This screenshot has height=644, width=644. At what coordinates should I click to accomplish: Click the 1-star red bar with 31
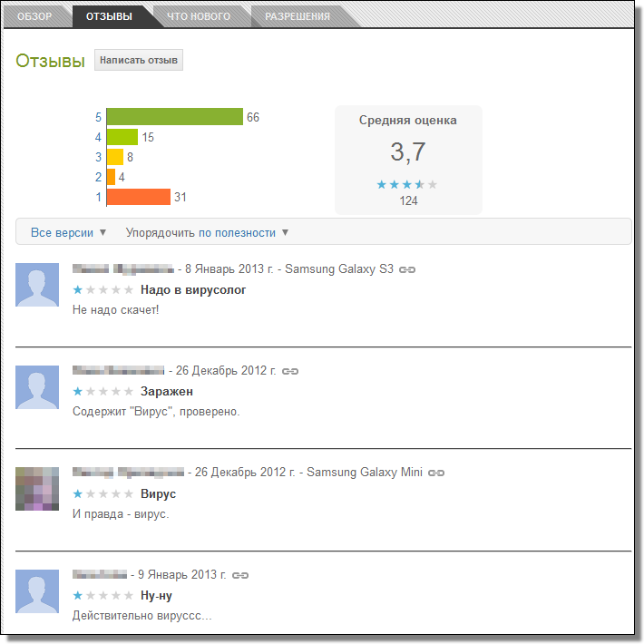(139, 197)
